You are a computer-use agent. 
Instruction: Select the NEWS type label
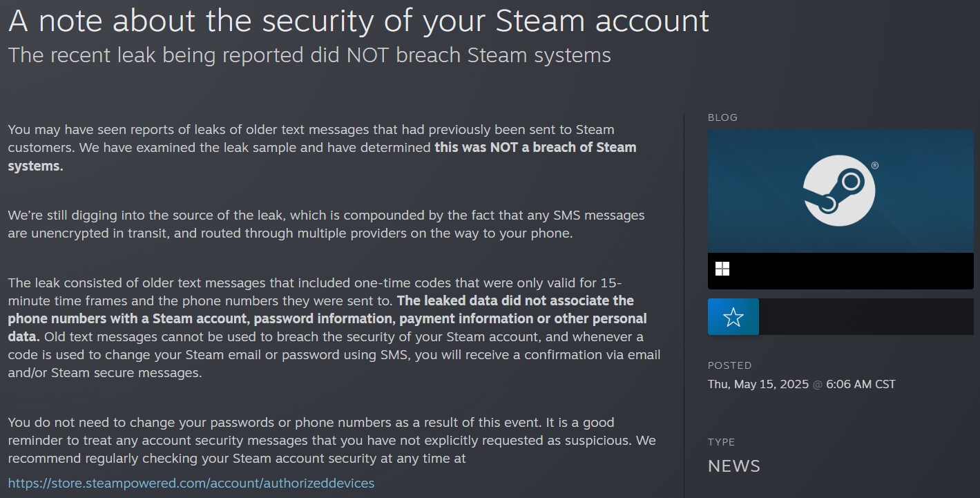click(734, 466)
